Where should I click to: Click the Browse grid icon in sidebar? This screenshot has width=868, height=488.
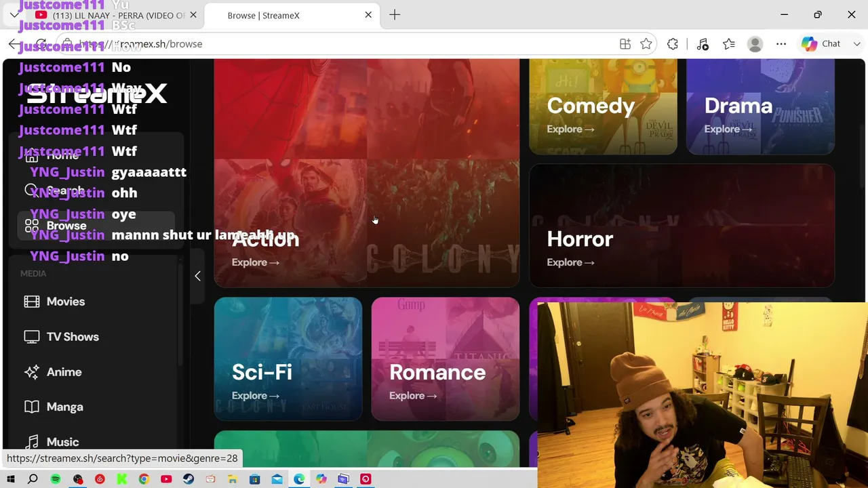(x=32, y=226)
